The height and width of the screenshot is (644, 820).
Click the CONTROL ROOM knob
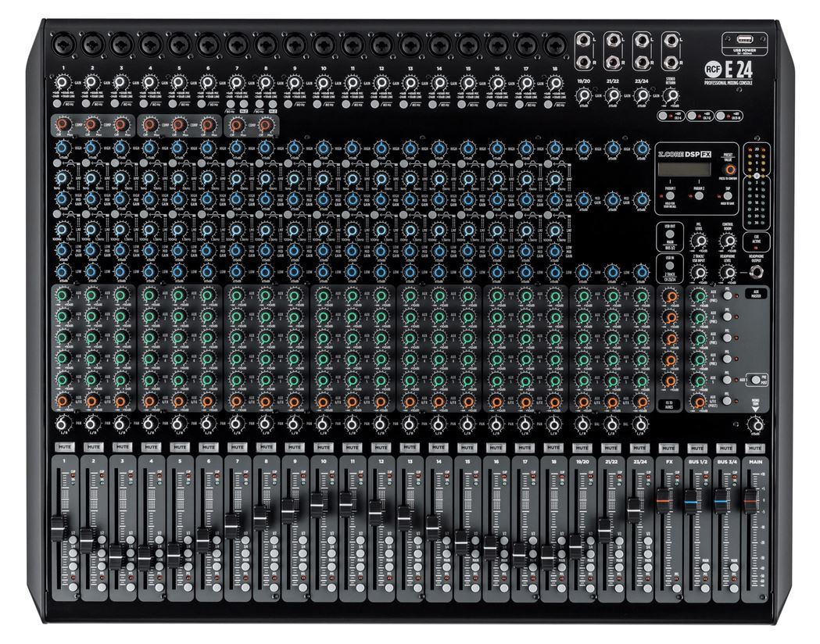(x=728, y=241)
